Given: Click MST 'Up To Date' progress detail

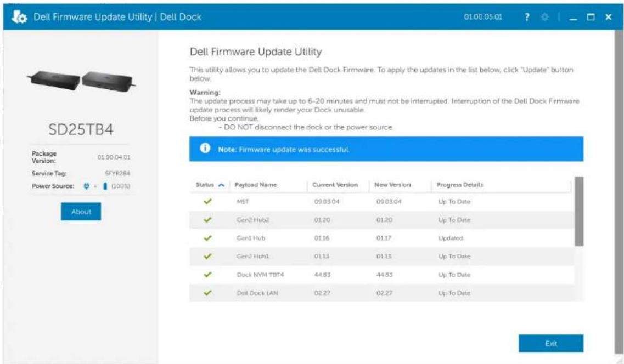Looking at the screenshot, I should coord(454,202).
